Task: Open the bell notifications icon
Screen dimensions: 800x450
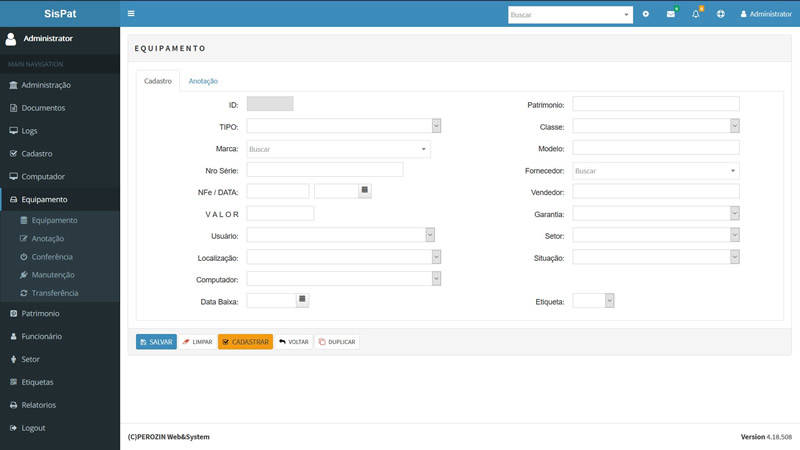Action: [696, 14]
